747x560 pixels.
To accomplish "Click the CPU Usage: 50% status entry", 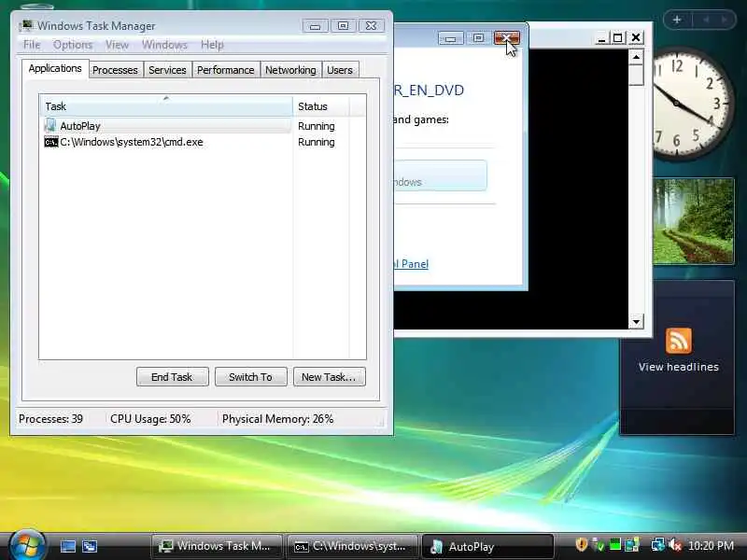I will [x=150, y=419].
